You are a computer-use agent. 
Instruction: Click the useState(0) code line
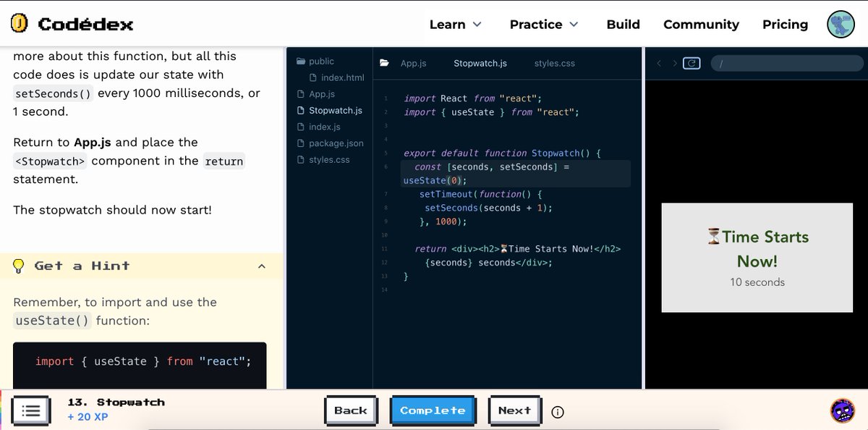coord(515,174)
